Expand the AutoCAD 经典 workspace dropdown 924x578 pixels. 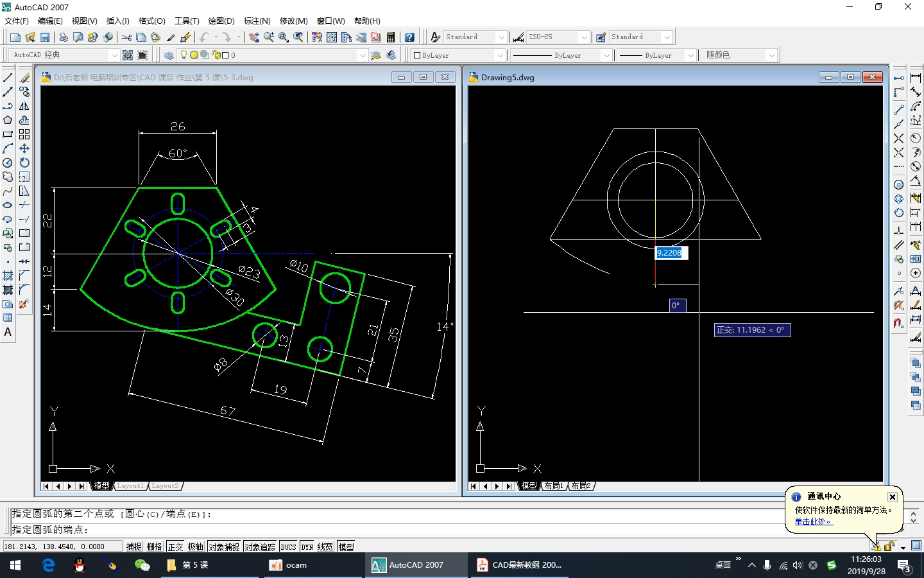114,55
